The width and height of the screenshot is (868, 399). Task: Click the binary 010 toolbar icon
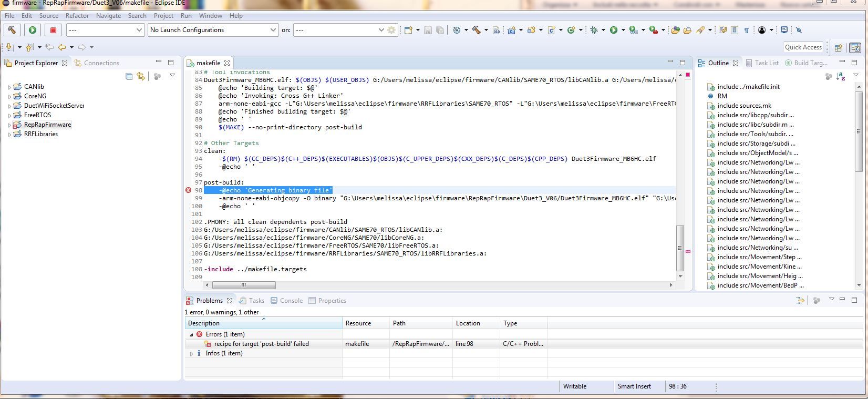[x=496, y=30]
